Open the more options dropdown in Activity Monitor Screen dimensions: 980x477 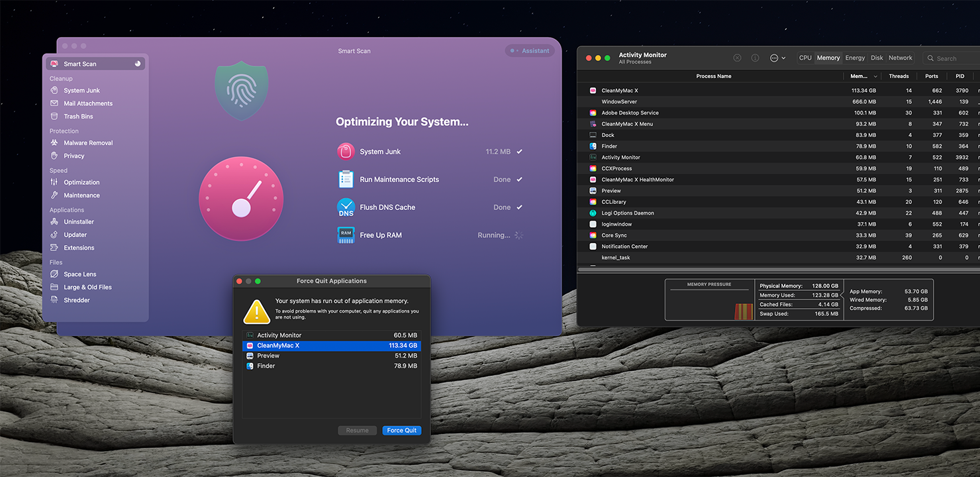click(x=777, y=58)
